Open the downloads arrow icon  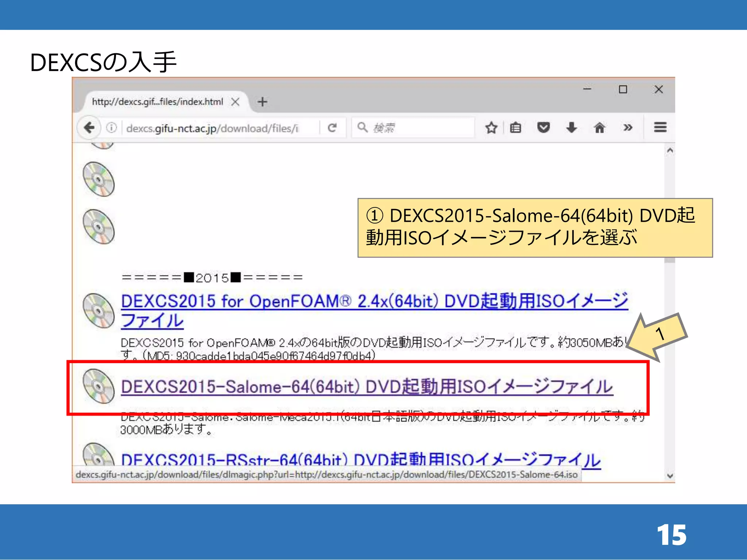click(x=572, y=128)
